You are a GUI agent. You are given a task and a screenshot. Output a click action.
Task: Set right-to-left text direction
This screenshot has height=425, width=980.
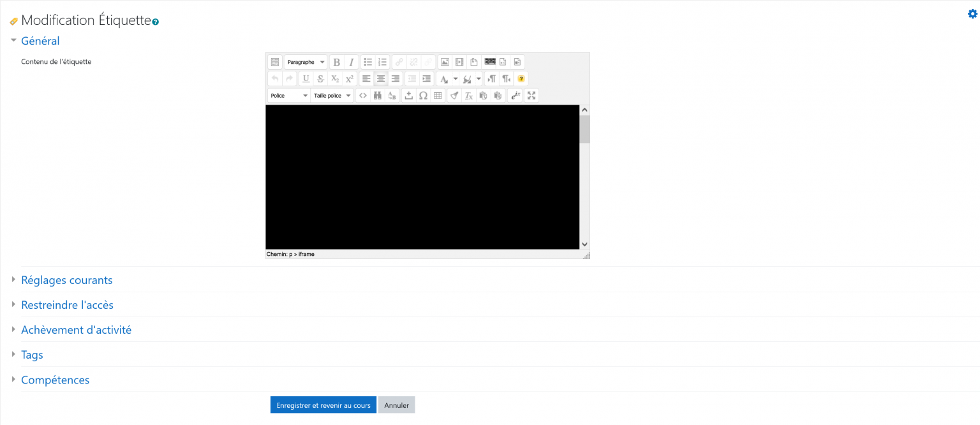click(506, 78)
